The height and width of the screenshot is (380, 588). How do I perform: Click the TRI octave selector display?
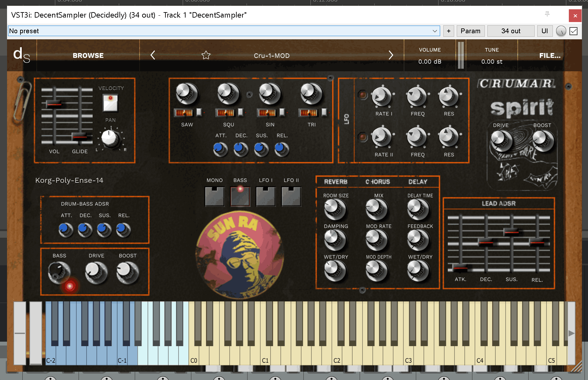pyautogui.click(x=308, y=112)
